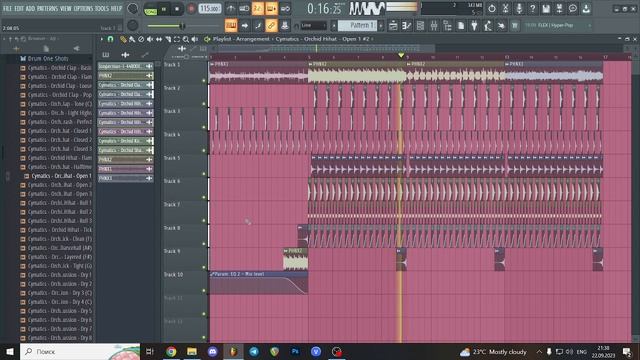Toggle the record button

coord(191,9)
